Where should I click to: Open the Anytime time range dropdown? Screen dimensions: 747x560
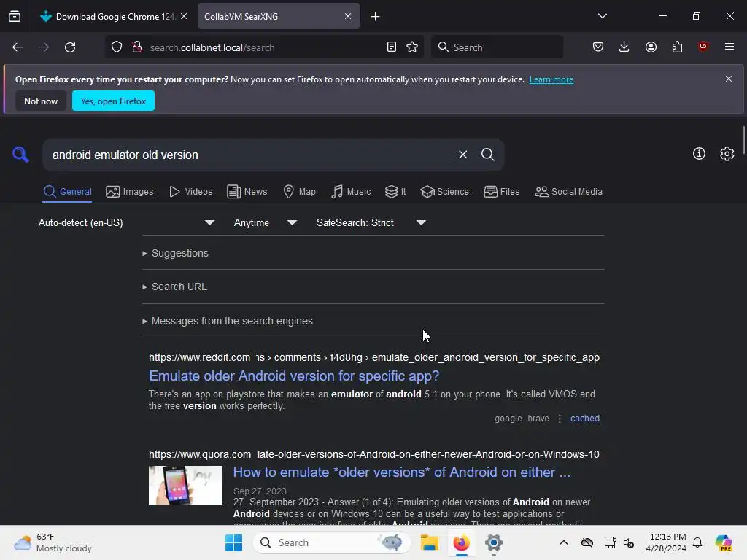(266, 222)
